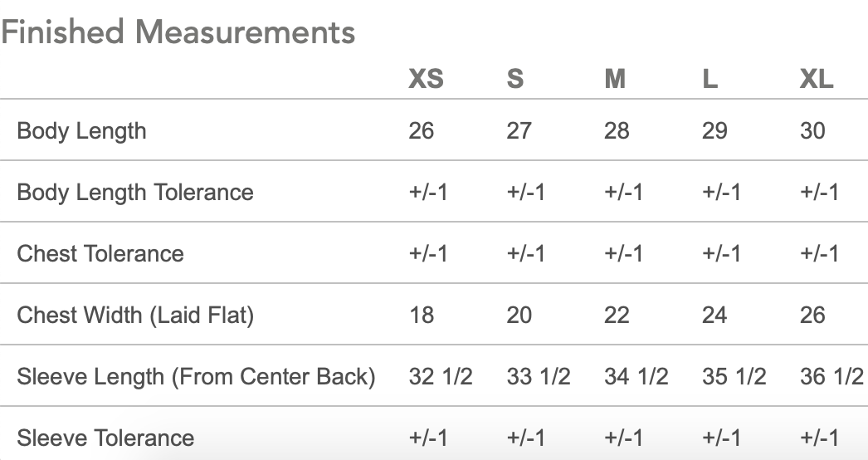The image size is (868, 460).
Task: Click the Body Length row label
Action: point(81,130)
